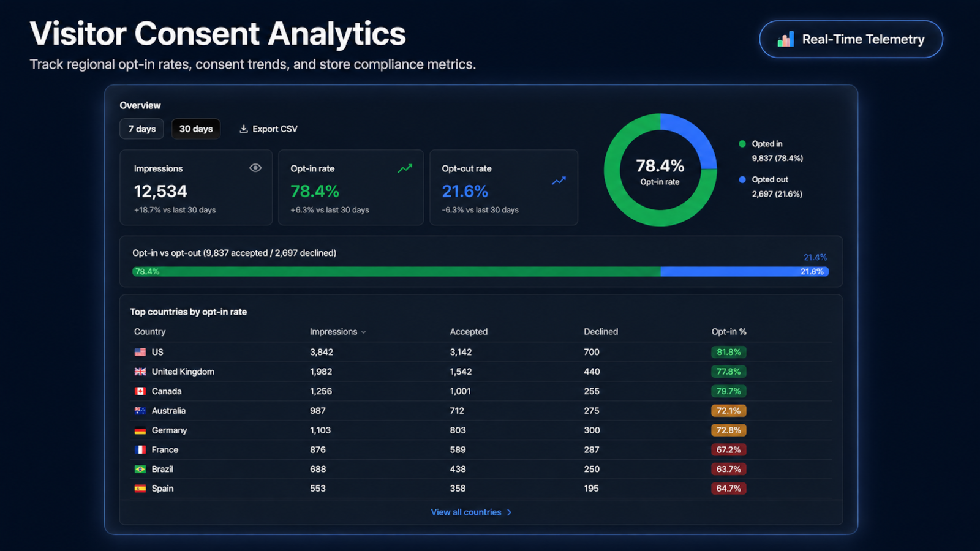Toggle the Opted in legend dot
This screenshot has width=980, height=551.
coord(742,144)
